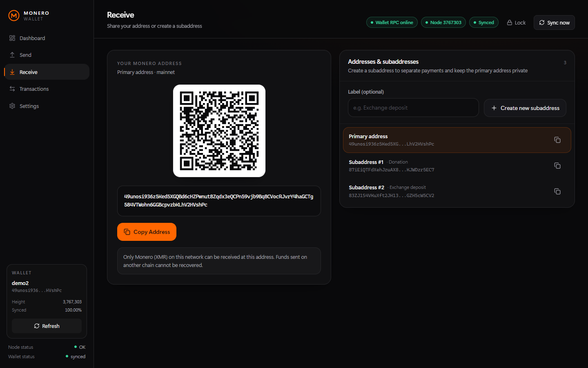Select the Receive menu item
The image size is (588, 368).
[x=47, y=72]
